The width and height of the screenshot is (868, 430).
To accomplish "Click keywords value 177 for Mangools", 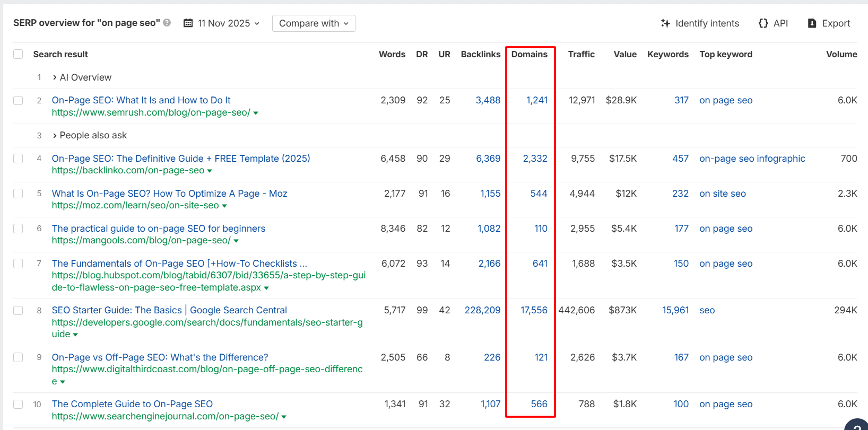I will tap(682, 229).
